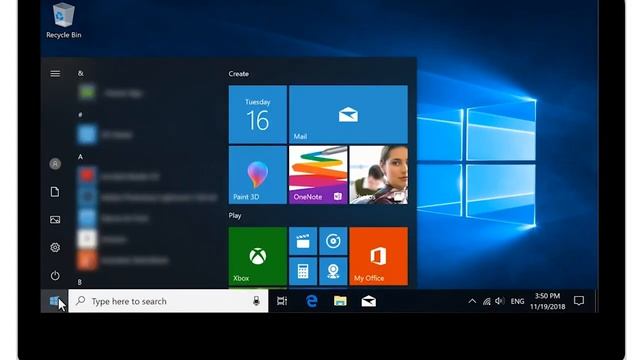Image resolution: width=640 pixels, height=360 pixels.
Task: Open the Calculator small tile
Action: point(303,271)
